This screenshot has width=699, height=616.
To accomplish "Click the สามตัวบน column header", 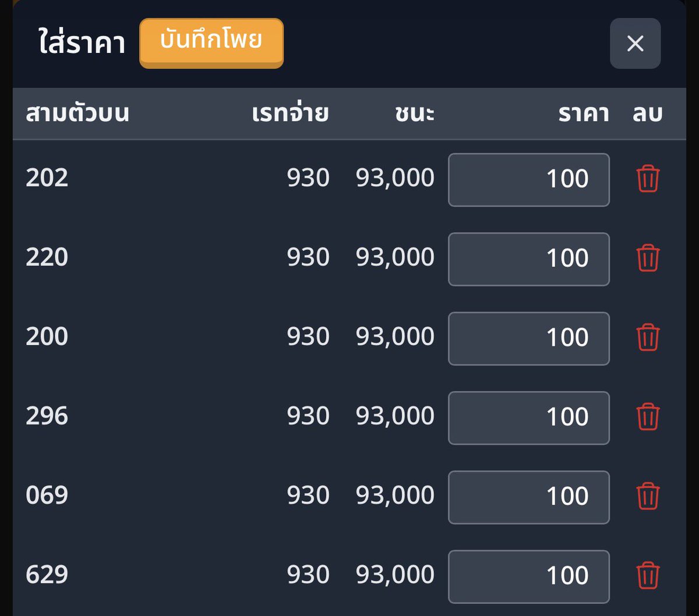I will click(x=77, y=114).
